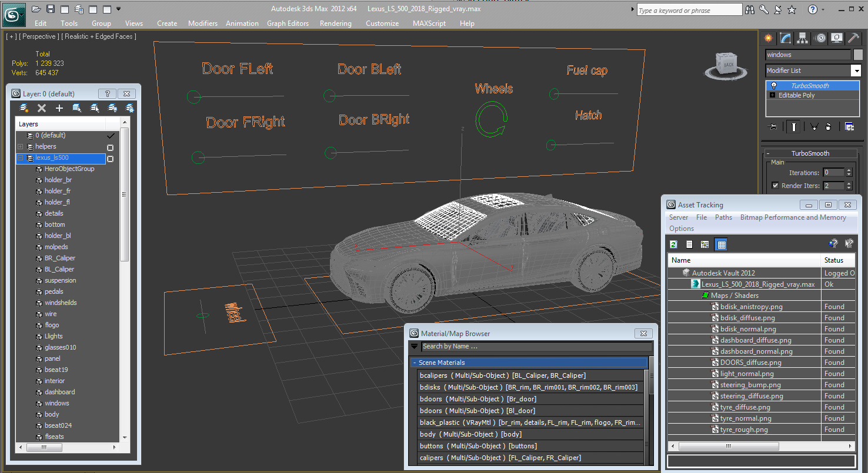Switch to the Display command panel tab
The image size is (868, 473).
tap(837, 38)
